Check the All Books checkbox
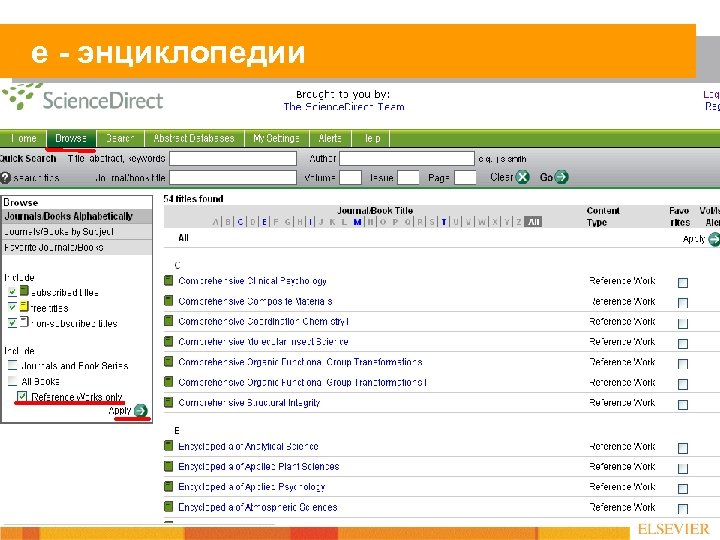Viewport: 720px width, 540px height. click(13, 381)
